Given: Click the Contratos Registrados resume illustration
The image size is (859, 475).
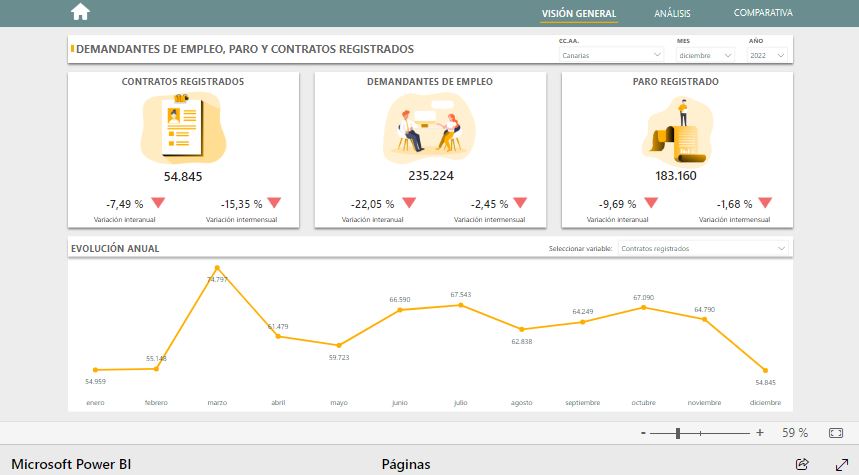Looking at the screenshot, I should (x=184, y=128).
